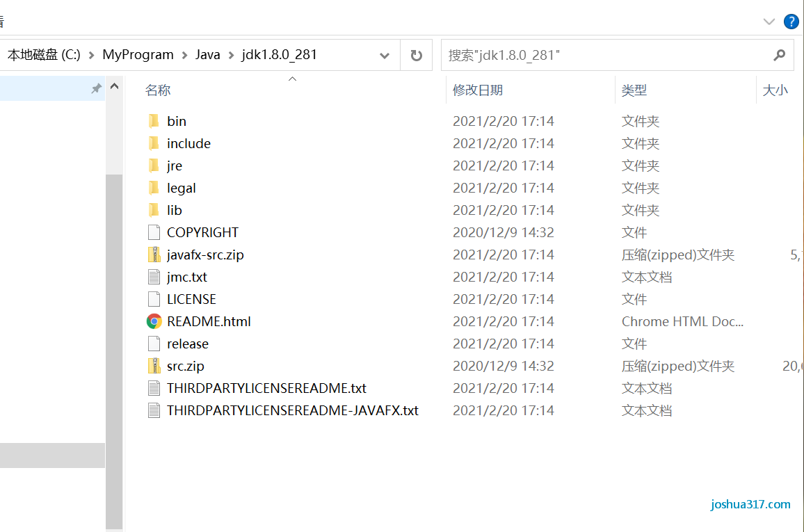Open the blue help question mark
The image size is (804, 532).
point(791,22)
